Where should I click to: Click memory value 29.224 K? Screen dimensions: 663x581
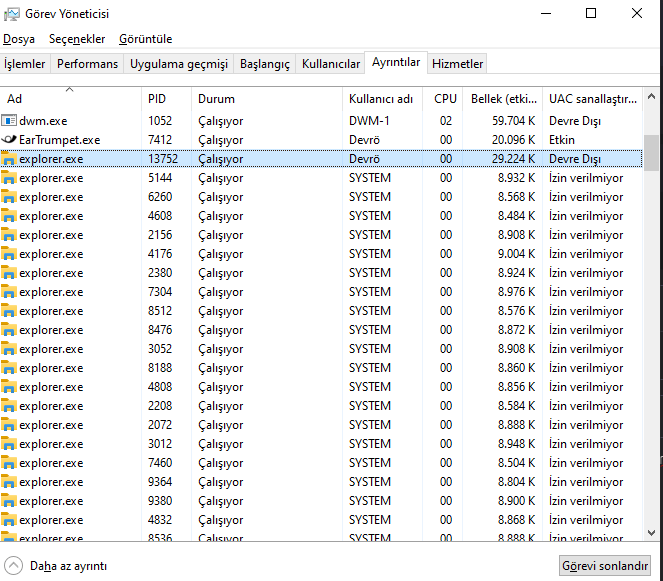point(514,159)
